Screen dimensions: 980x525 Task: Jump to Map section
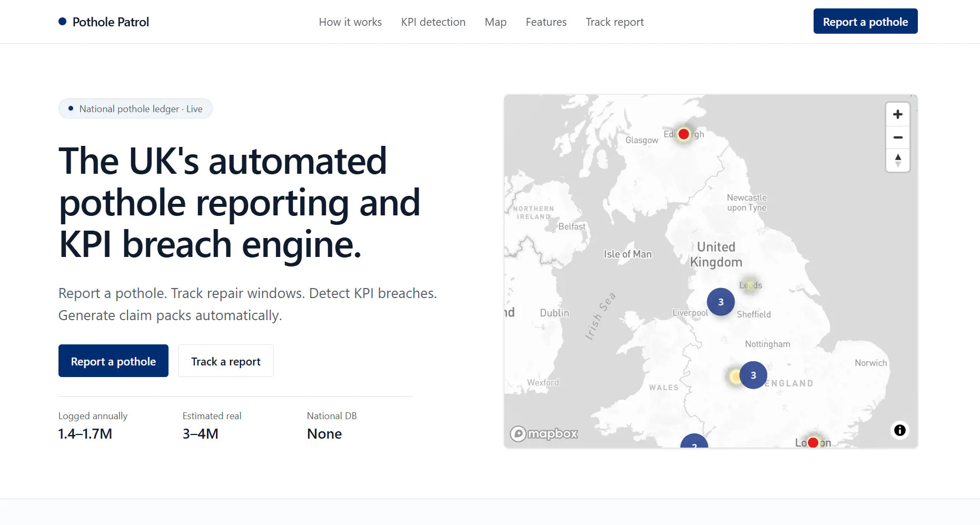point(496,22)
